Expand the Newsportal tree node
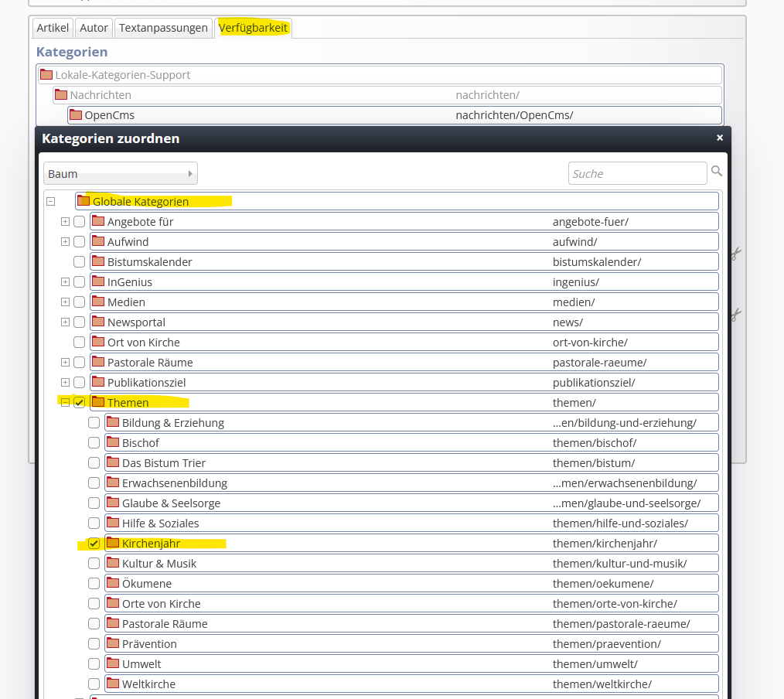The height and width of the screenshot is (699, 784). (65, 322)
